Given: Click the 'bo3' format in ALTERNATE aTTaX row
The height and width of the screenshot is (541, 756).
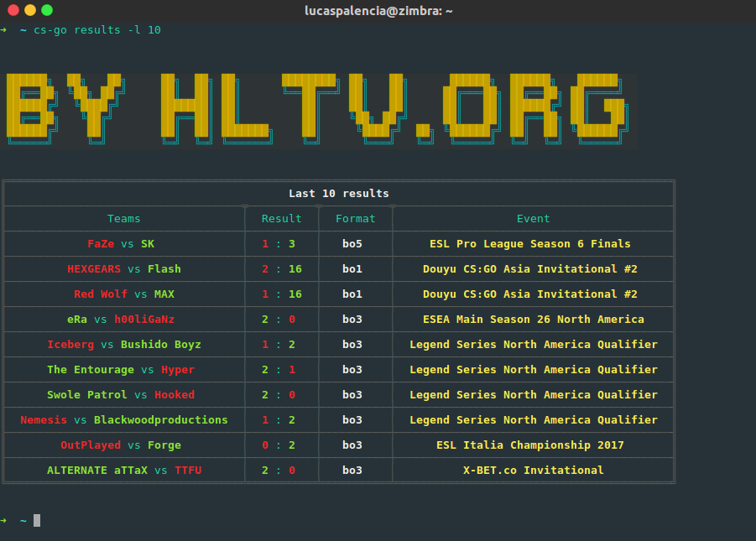Looking at the screenshot, I should 352,470.
